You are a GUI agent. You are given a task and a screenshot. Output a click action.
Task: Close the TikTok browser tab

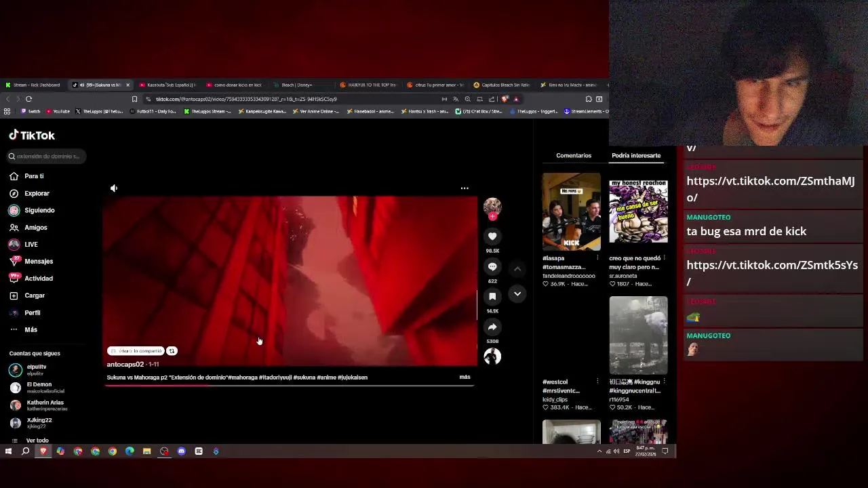127,85
